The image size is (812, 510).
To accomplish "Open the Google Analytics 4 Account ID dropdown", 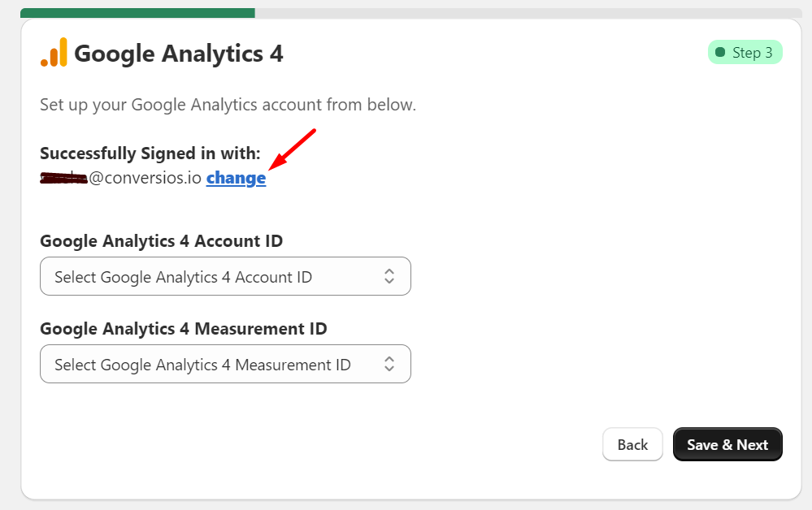I will click(x=225, y=276).
